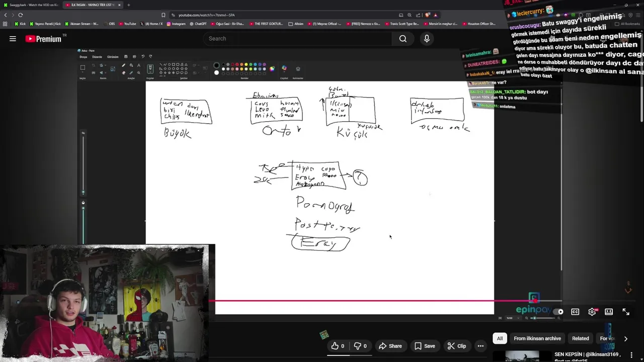644x362 pixels.
Task: Select the Related filter chip
Action: 580,338
